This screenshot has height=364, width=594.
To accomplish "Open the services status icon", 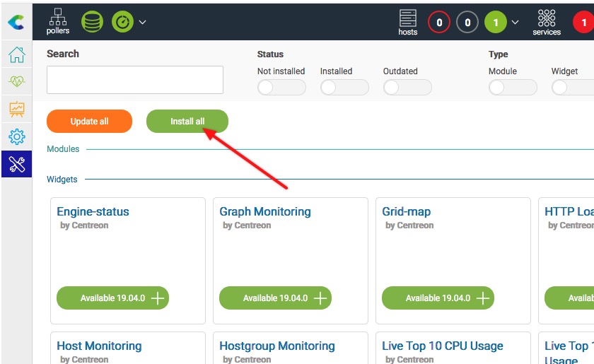I will pos(547,22).
